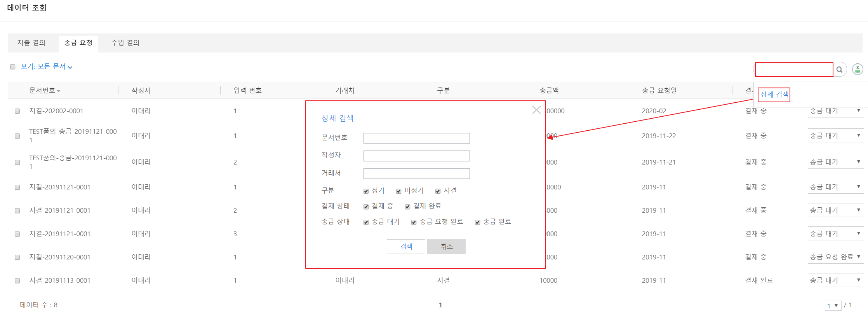Click the 작성자 input field

click(416, 156)
